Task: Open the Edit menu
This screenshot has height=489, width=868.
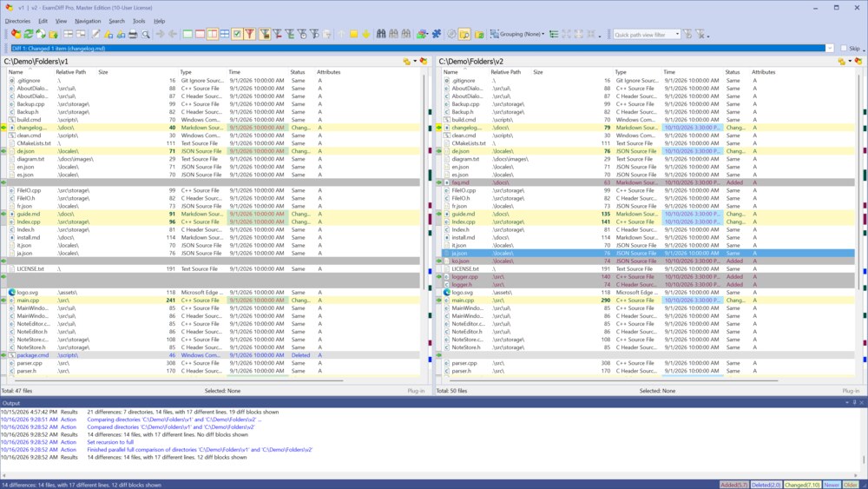Action: (x=43, y=21)
